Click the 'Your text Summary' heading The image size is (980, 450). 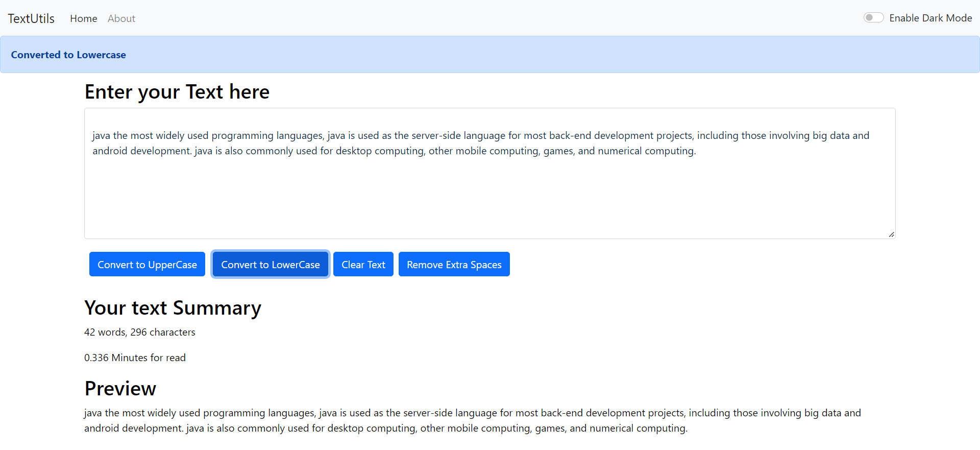coord(173,308)
